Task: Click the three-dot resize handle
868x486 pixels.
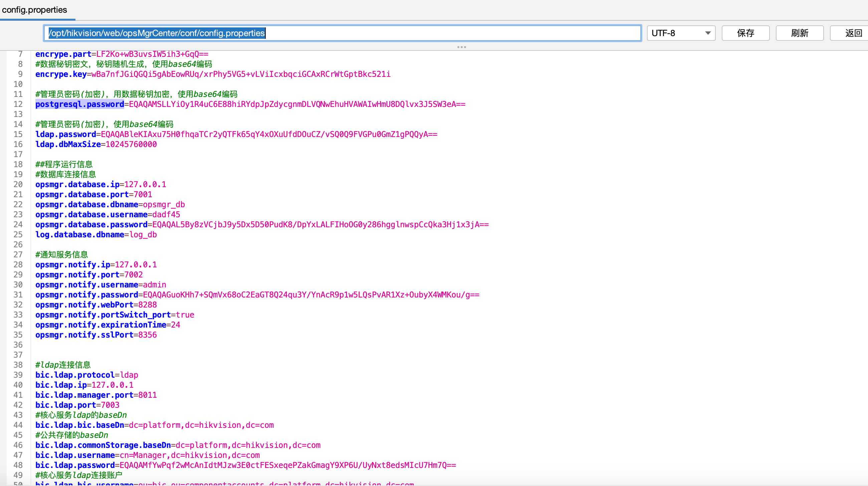Action: (x=461, y=47)
